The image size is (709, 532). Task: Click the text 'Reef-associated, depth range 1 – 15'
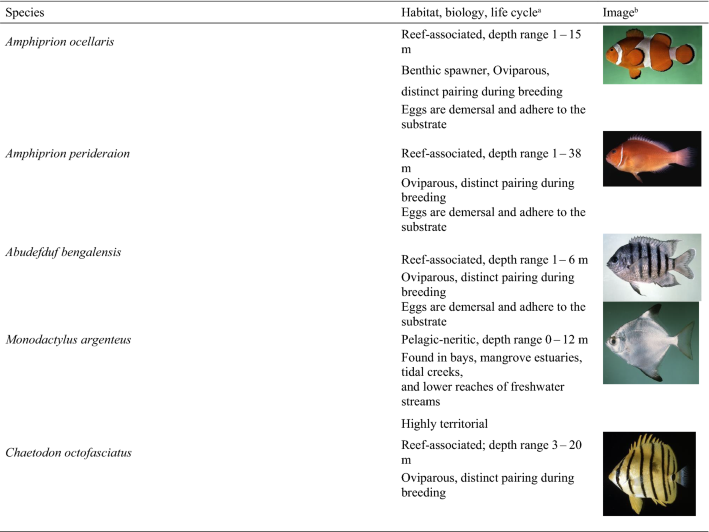[491, 34]
